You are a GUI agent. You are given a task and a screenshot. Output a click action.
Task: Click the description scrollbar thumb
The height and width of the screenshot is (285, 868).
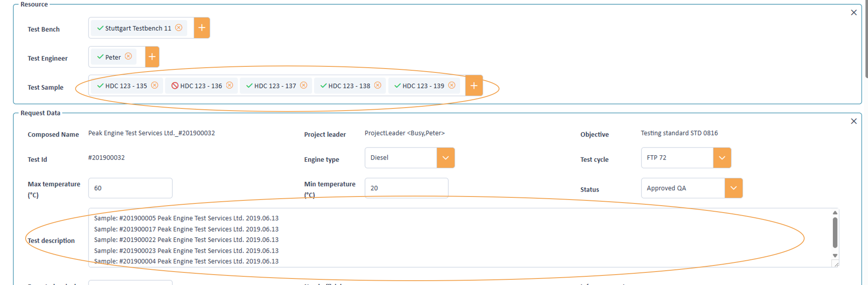pyautogui.click(x=835, y=233)
